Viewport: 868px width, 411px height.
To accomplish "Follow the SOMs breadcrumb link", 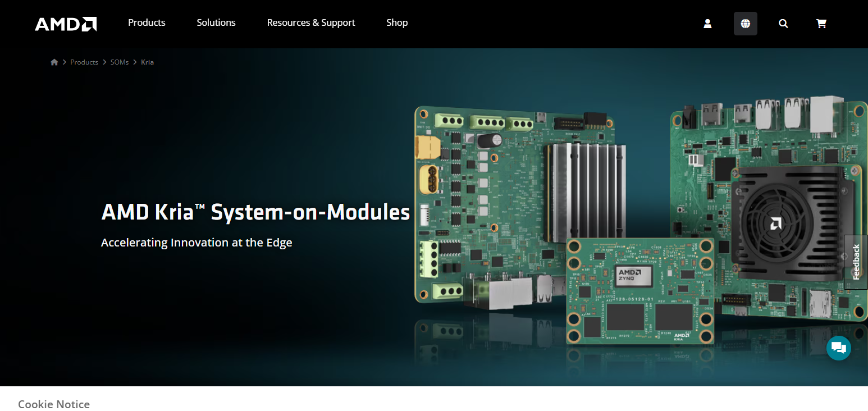I will [x=120, y=62].
